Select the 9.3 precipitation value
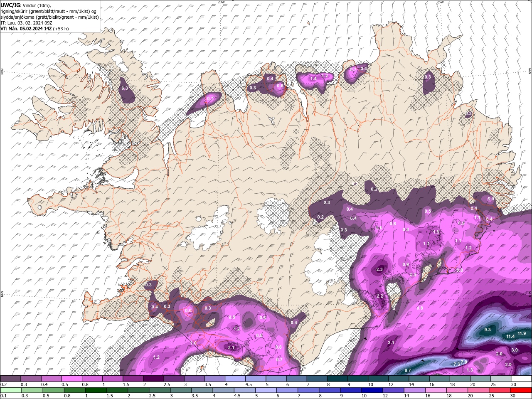Image resolution: width=532 pixels, height=399 pixels. [488, 330]
